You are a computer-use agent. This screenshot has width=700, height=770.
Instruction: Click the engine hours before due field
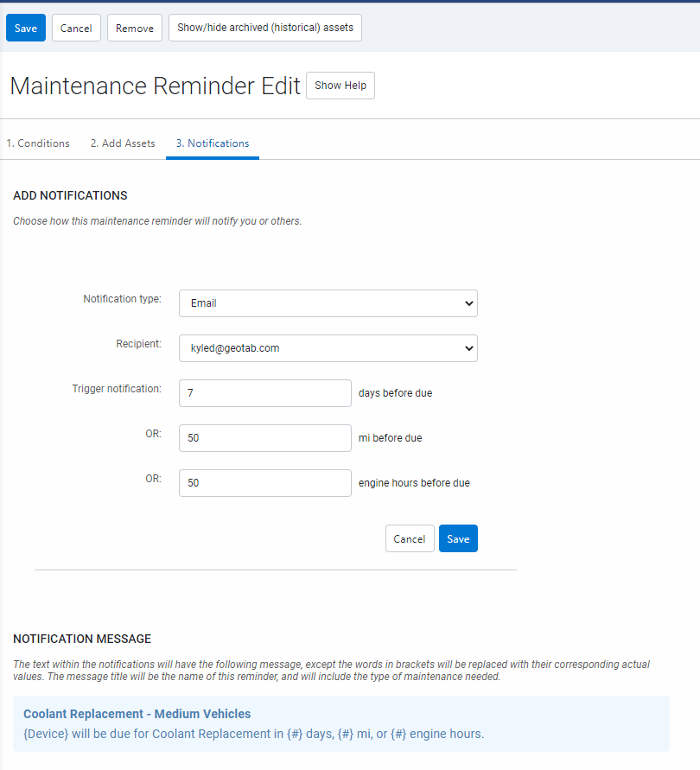coord(264,483)
